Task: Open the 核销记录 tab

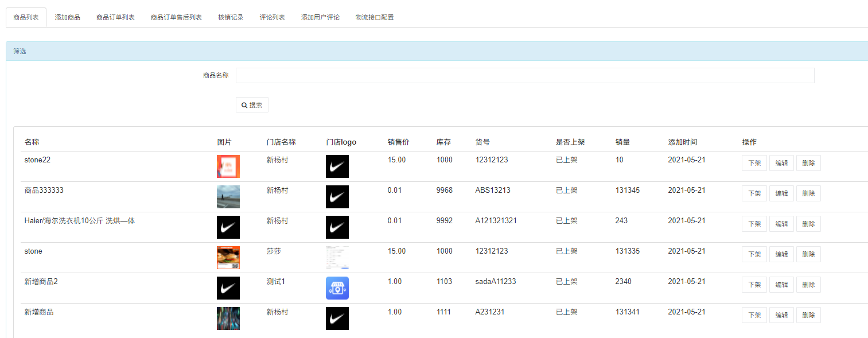Action: click(x=231, y=17)
